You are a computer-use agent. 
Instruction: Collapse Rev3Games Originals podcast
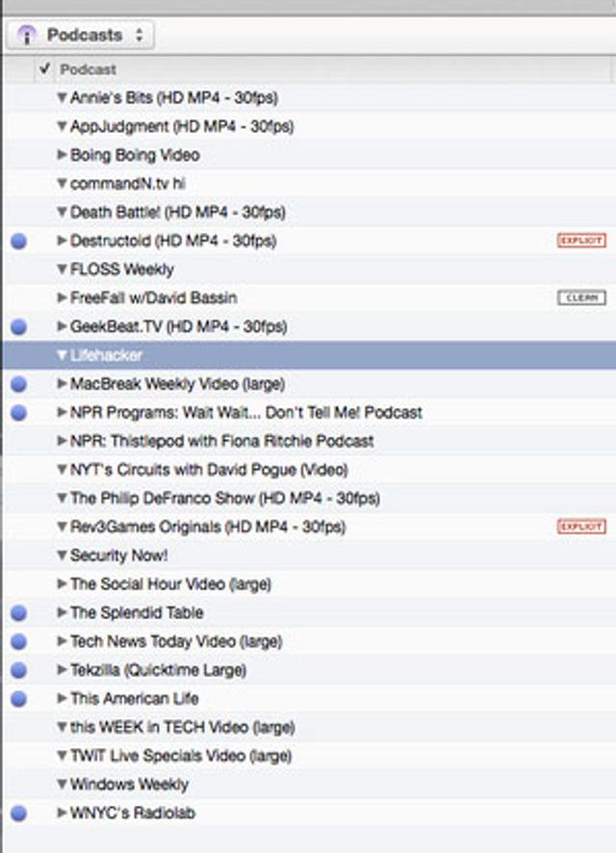pos(62,527)
